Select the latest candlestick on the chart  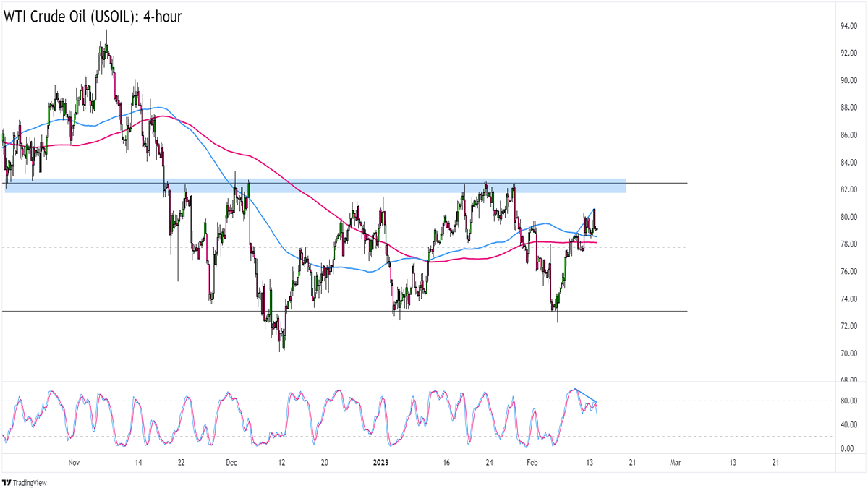click(596, 229)
